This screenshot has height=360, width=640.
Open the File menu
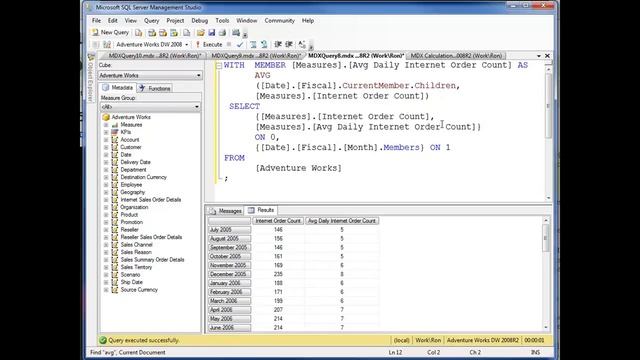[96, 20]
